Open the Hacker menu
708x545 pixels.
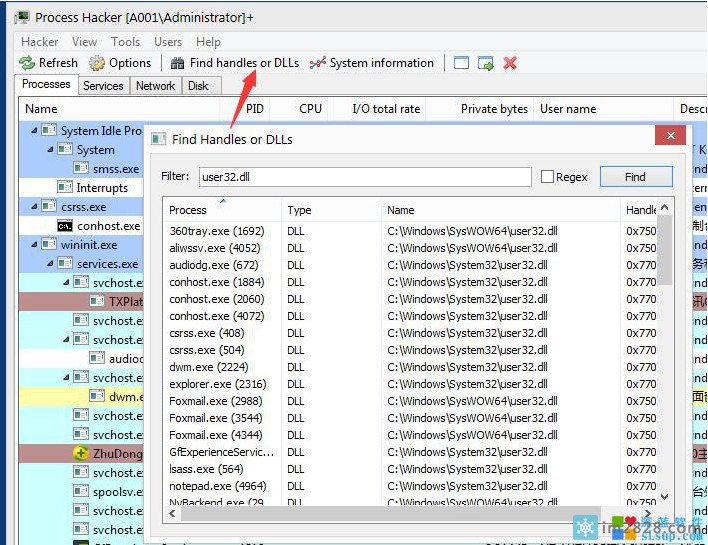40,42
